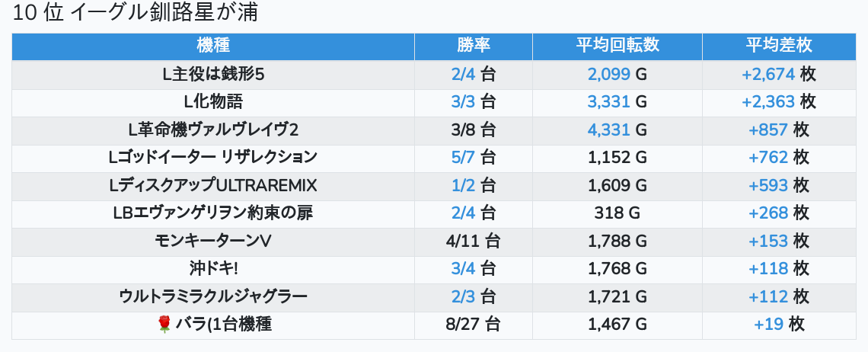Image resolution: width=868 pixels, height=352 pixels.
Task: Sort by the 機種 column header
Action: 213,46
